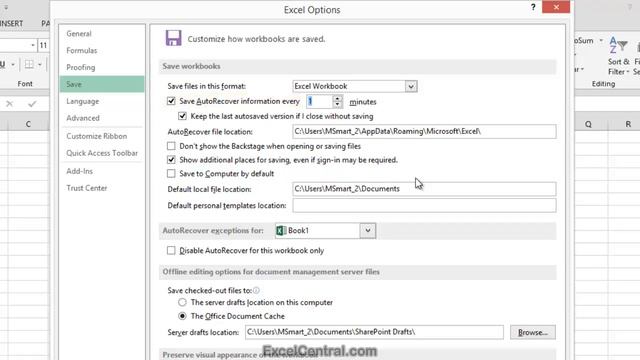Open the Trust Center options
Viewport: 640px width, 360px height.
pyautogui.click(x=87, y=188)
